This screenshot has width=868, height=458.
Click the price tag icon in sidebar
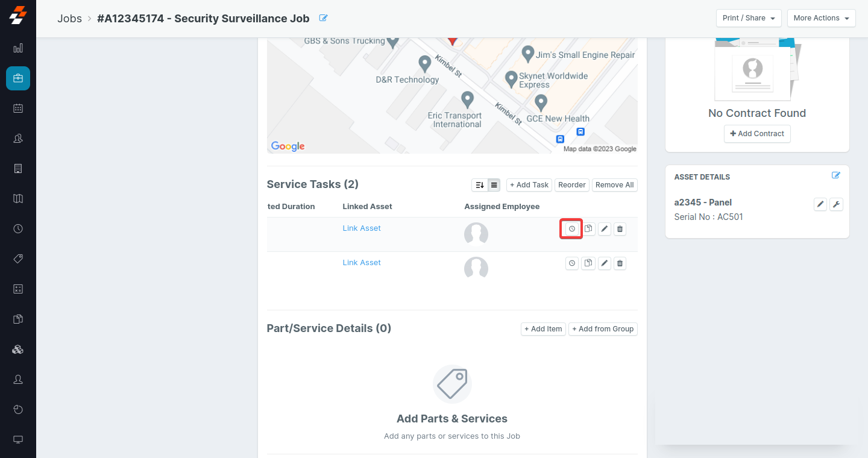[18, 259]
